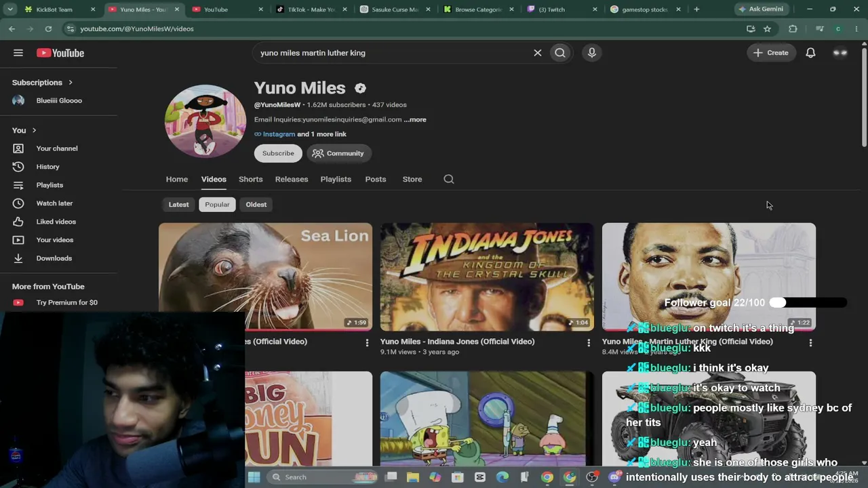Image resolution: width=868 pixels, height=488 pixels.
Task: Open the Downloads arrow icon
Action: [x=18, y=258]
